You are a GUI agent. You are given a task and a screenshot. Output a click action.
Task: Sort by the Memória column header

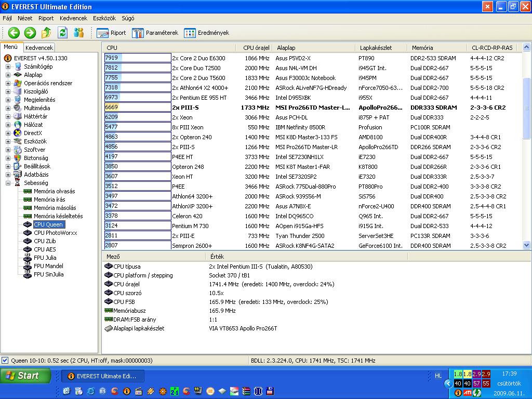[x=437, y=48]
